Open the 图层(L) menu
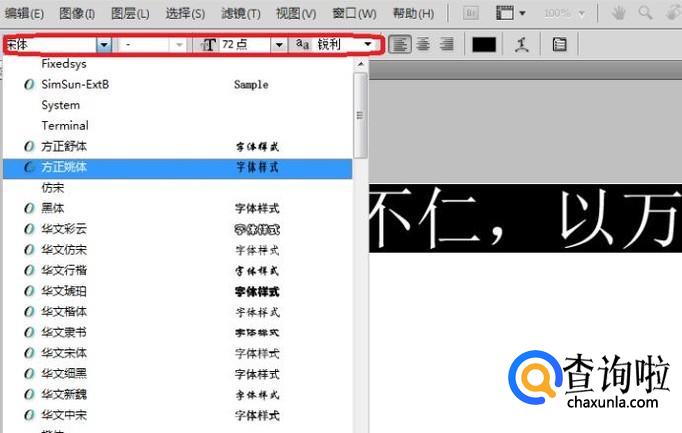The width and height of the screenshot is (682, 433). [130, 14]
